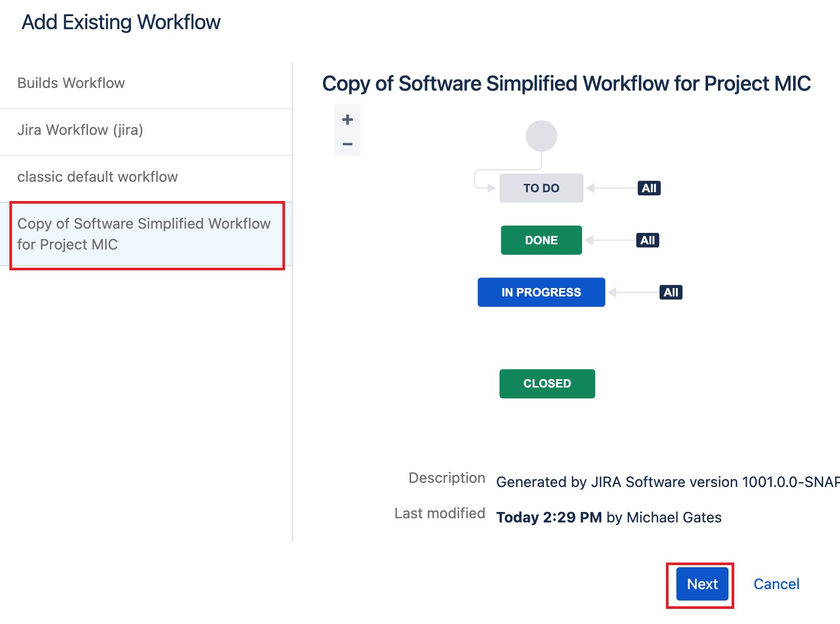Screen dimensions: 840x624
Task: Click the Last modified timestamp text
Action: [549, 517]
